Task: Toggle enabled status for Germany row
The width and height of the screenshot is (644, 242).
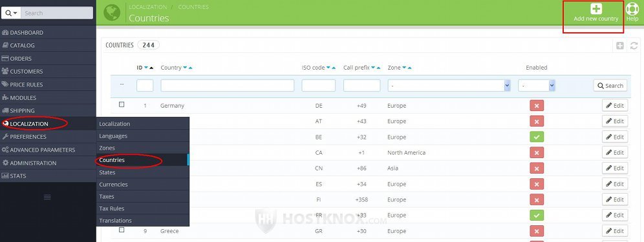Action: coord(537,105)
